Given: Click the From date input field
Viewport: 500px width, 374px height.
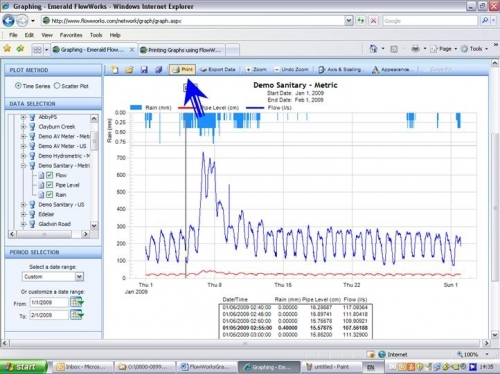Looking at the screenshot, I should click(49, 302).
